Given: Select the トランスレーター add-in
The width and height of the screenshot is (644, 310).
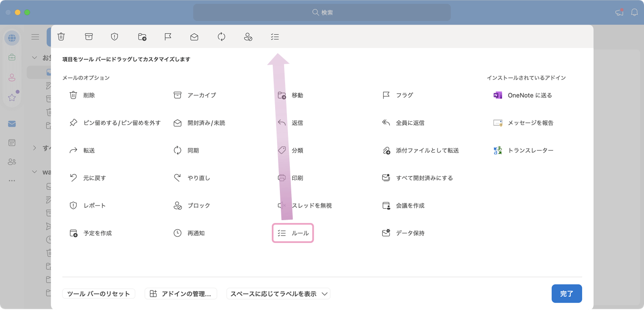Looking at the screenshot, I should point(524,150).
